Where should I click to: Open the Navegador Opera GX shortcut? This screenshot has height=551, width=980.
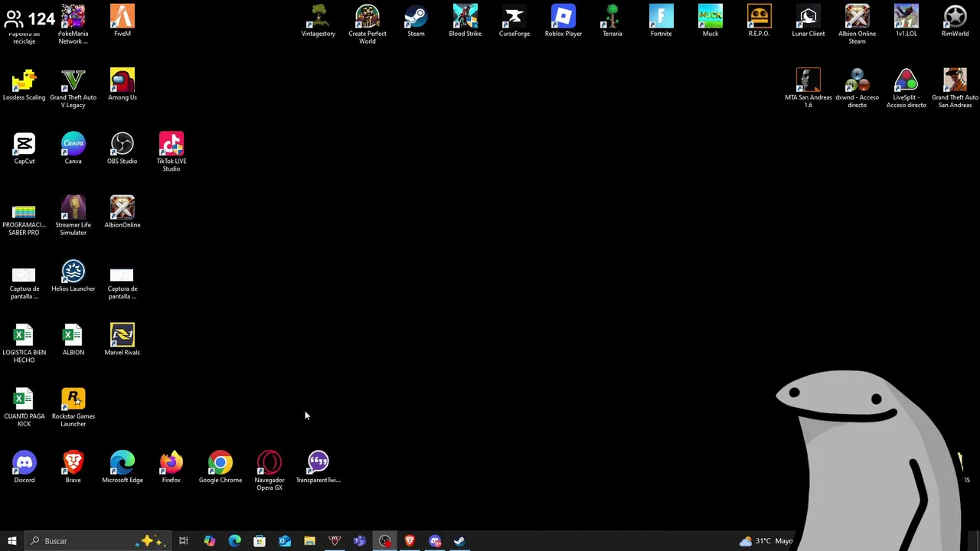[x=269, y=471]
